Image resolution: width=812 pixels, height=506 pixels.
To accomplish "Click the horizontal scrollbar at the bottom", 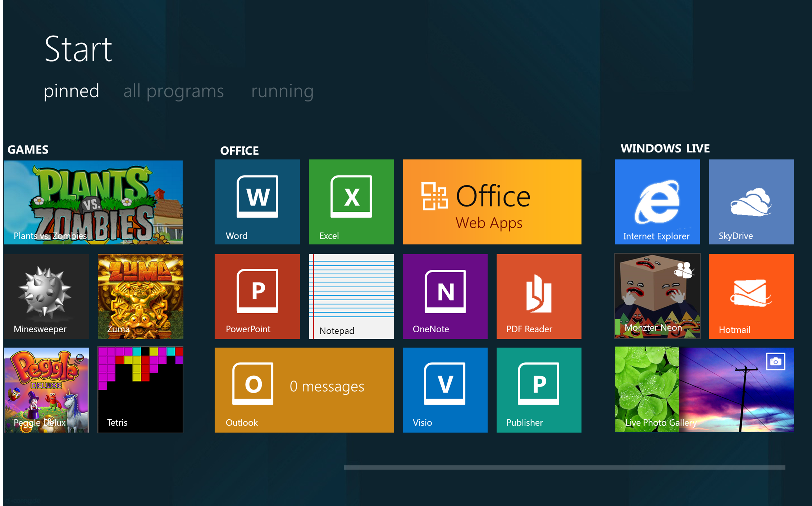I will pyautogui.click(x=564, y=468).
